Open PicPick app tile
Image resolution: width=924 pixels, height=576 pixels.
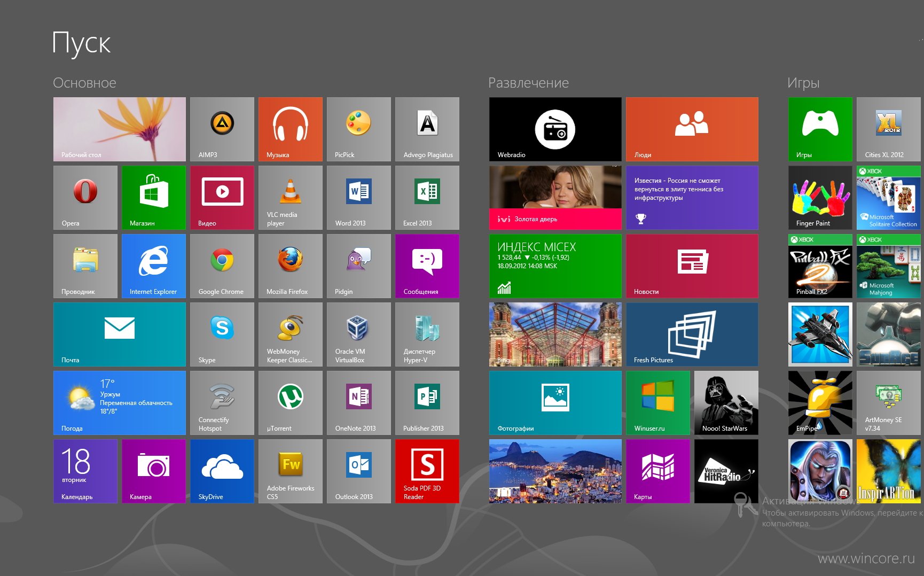click(359, 129)
